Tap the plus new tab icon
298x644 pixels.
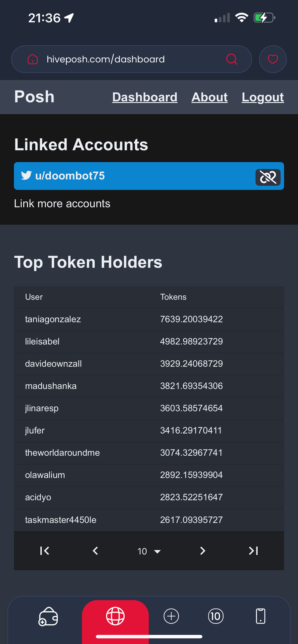tap(171, 616)
